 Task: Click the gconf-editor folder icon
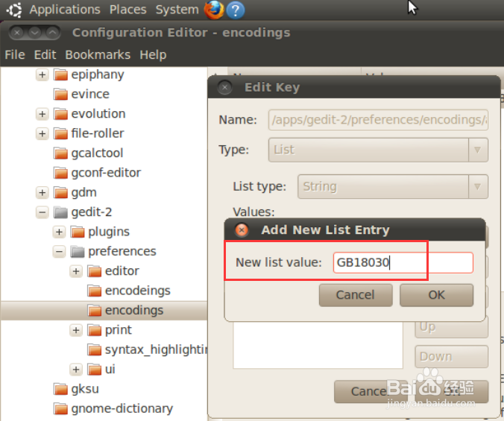pos(60,173)
